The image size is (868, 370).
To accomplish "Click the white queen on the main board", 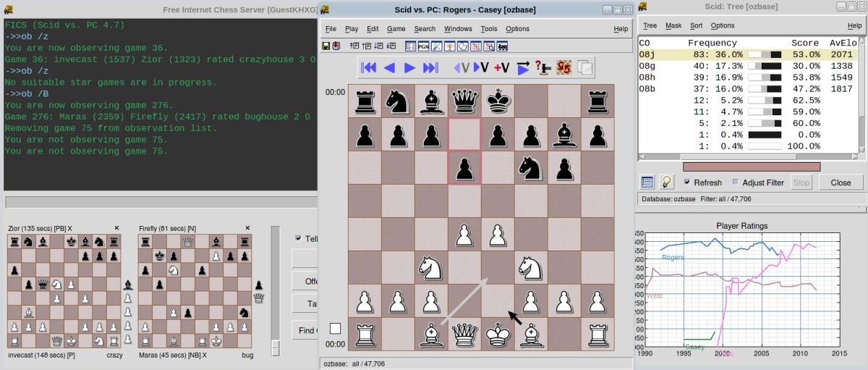I will coord(464,334).
